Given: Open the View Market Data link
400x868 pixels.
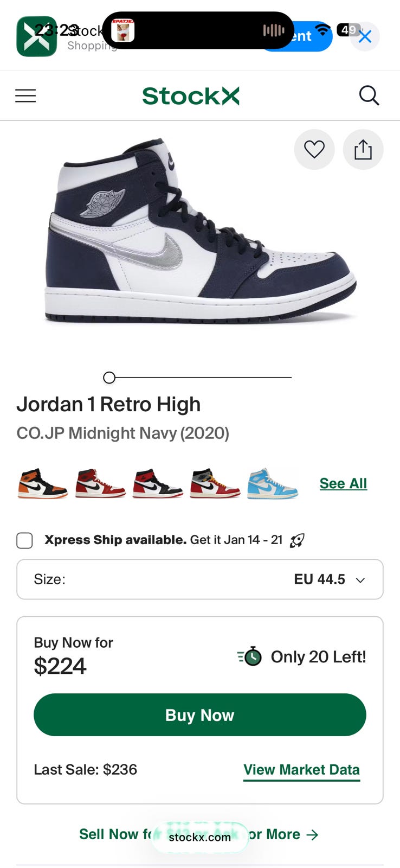Looking at the screenshot, I should tap(301, 769).
